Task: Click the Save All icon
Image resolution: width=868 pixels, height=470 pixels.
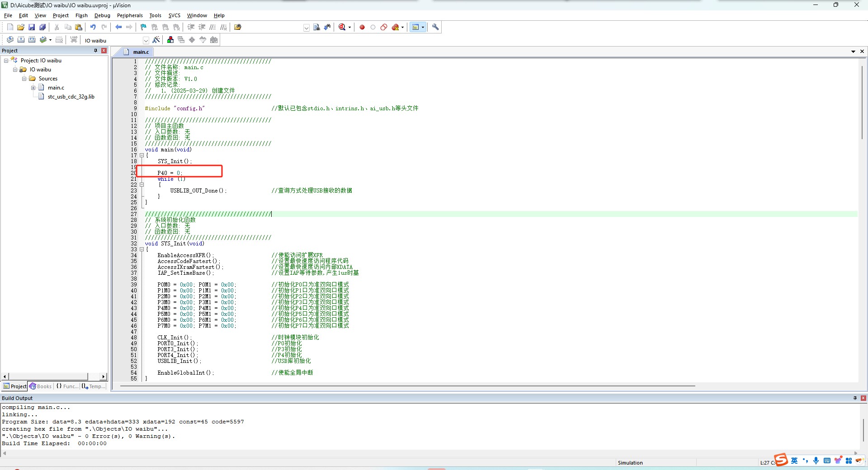Action: pos(42,27)
